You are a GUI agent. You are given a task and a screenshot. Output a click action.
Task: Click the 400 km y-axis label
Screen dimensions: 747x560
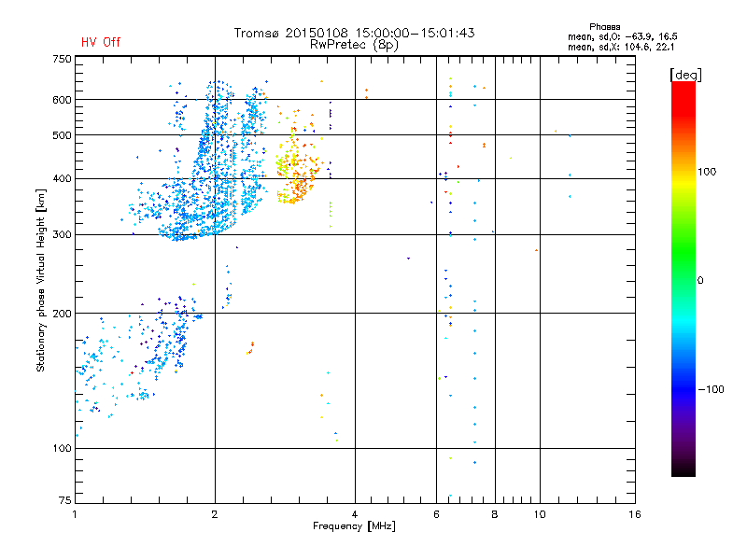pos(62,179)
